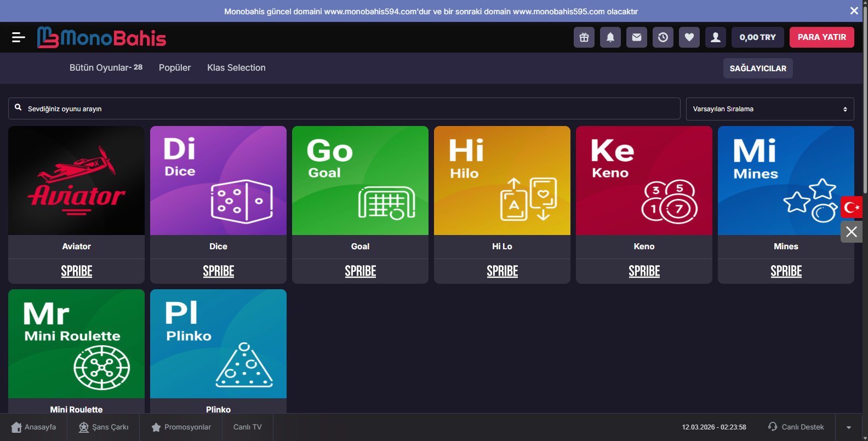Open Canlı Destek live support
This screenshot has width=868, height=441.
(796, 427)
